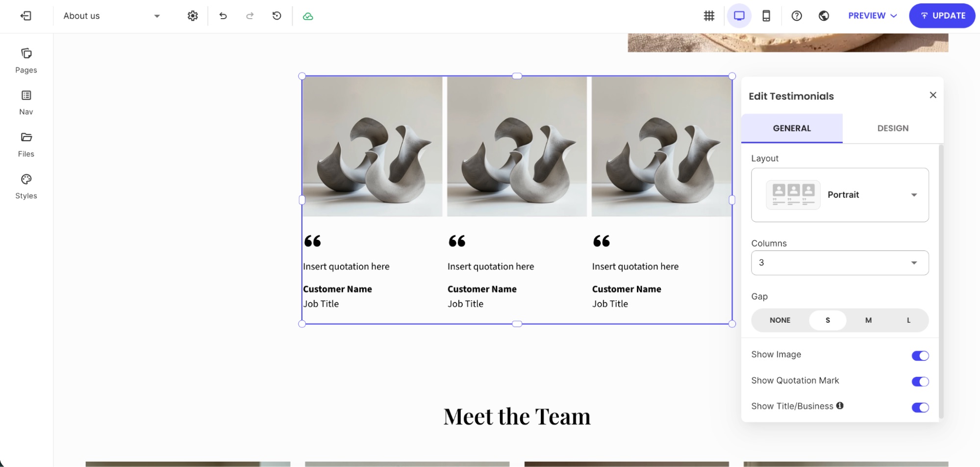The image size is (980, 467).
Task: Click the UPDATE button
Action: click(x=942, y=16)
